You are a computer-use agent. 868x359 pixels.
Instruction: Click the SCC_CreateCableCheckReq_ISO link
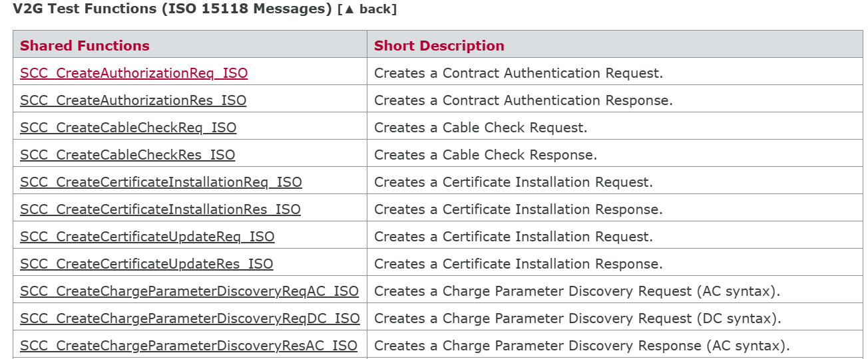(x=128, y=128)
